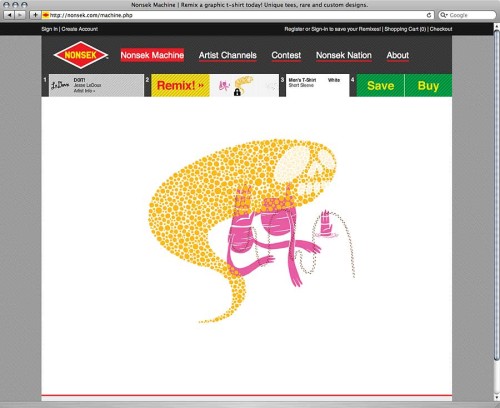Click the Nonsek diamond logo
500x408 pixels.
pos(80,55)
